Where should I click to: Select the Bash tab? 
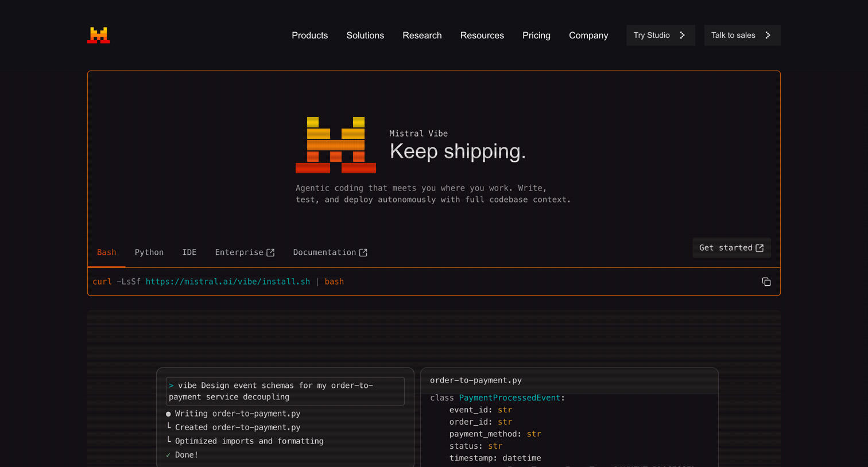pyautogui.click(x=107, y=252)
